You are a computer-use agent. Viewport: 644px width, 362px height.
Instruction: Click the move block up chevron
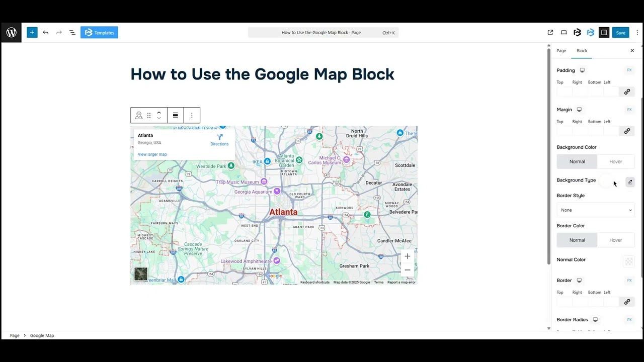tap(159, 112)
